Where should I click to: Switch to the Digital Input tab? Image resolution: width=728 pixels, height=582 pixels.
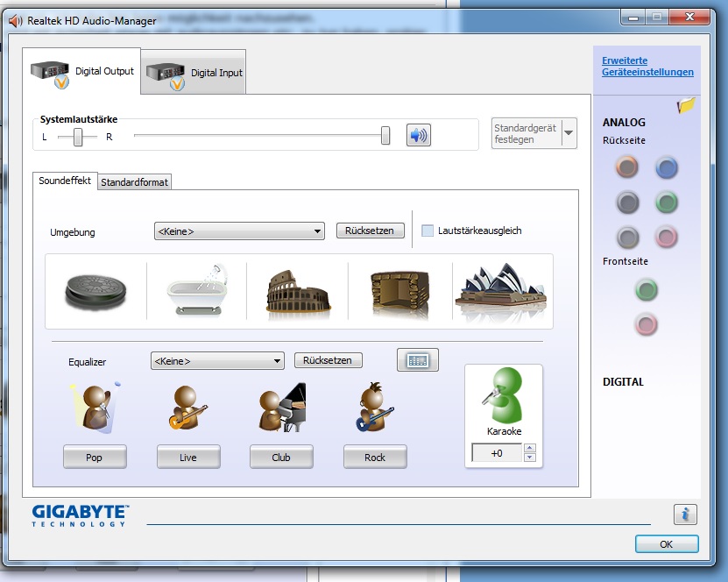[194, 73]
